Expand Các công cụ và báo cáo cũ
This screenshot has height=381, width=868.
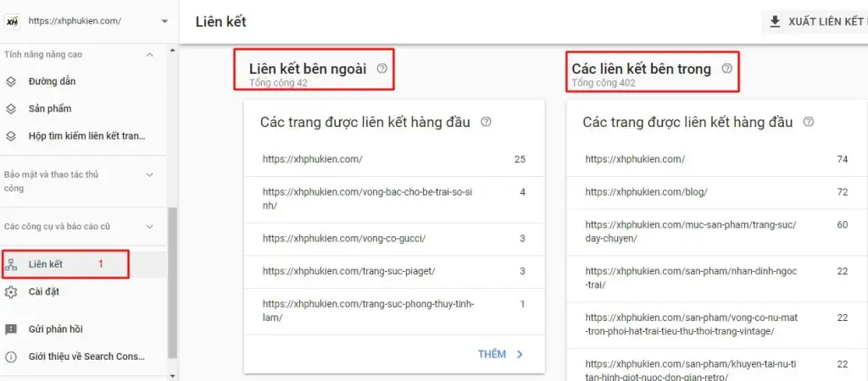[x=150, y=226]
